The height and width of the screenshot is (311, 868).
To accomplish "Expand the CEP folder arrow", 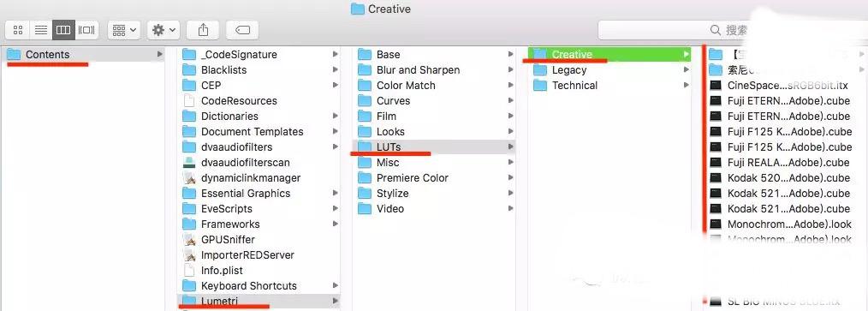I will [336, 86].
